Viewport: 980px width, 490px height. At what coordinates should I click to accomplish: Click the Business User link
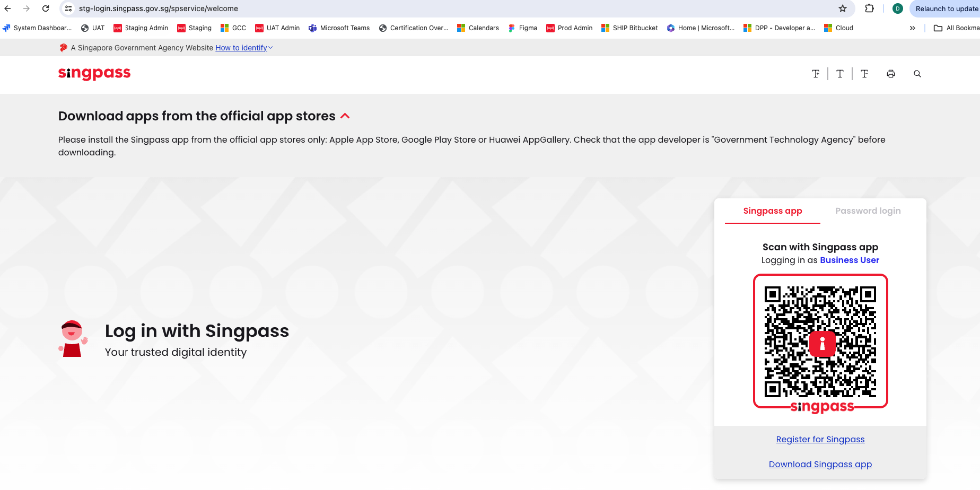(850, 260)
